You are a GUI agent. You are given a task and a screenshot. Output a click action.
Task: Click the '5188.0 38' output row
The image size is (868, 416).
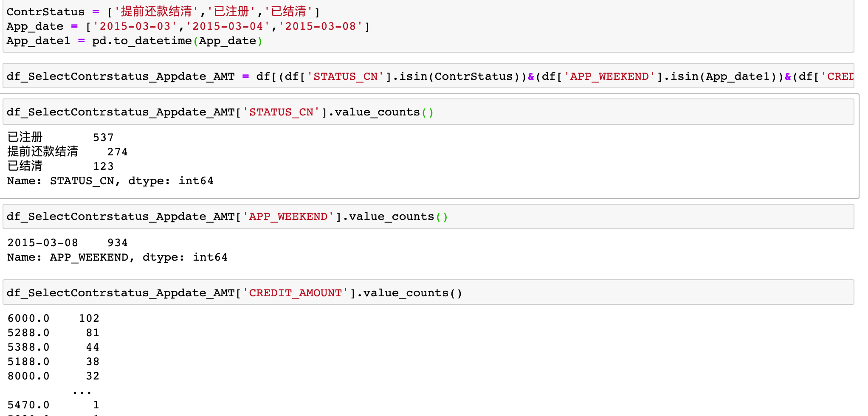pos(54,362)
